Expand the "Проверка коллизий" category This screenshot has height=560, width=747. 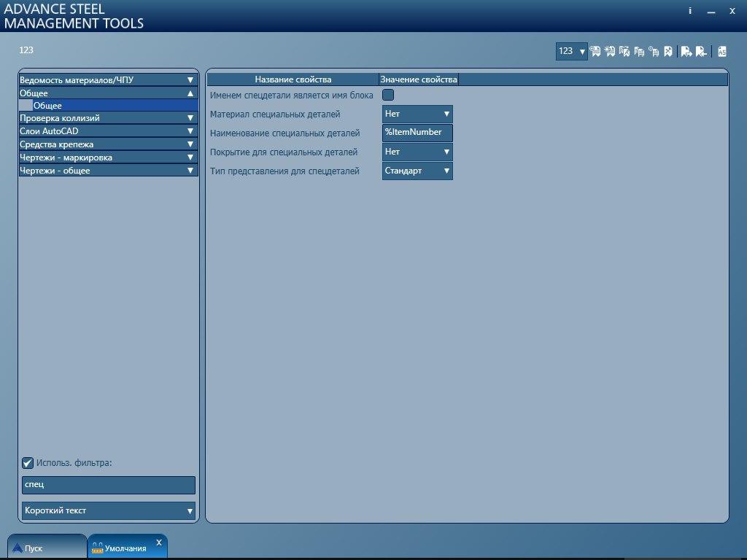tap(108, 118)
